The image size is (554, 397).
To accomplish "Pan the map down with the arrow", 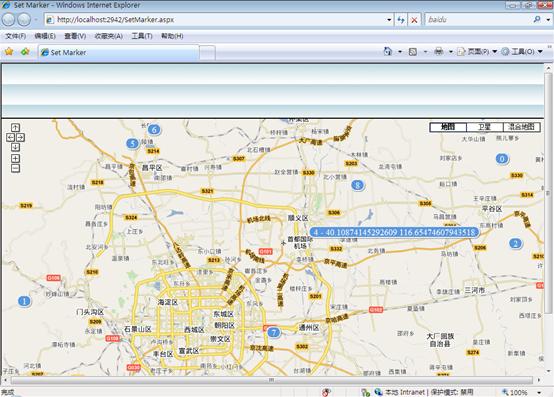I will (15, 147).
